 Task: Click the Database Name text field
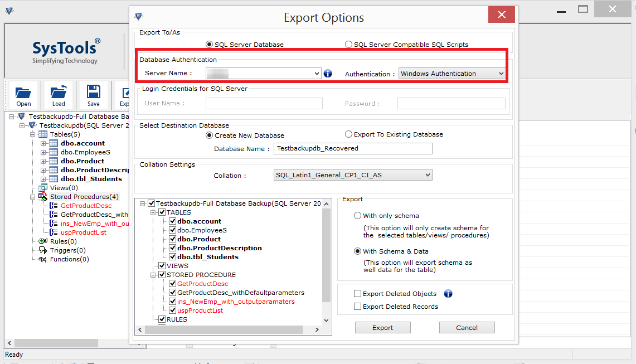pos(353,148)
